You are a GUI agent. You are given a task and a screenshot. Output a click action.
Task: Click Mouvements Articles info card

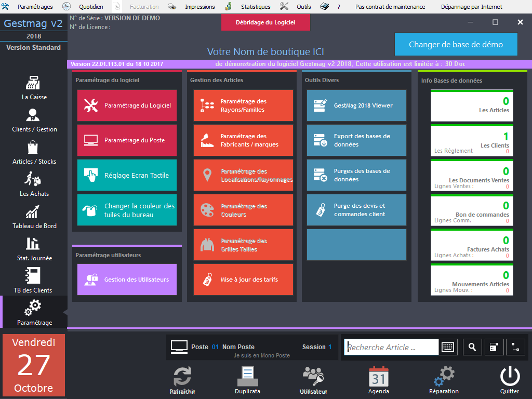(472, 280)
